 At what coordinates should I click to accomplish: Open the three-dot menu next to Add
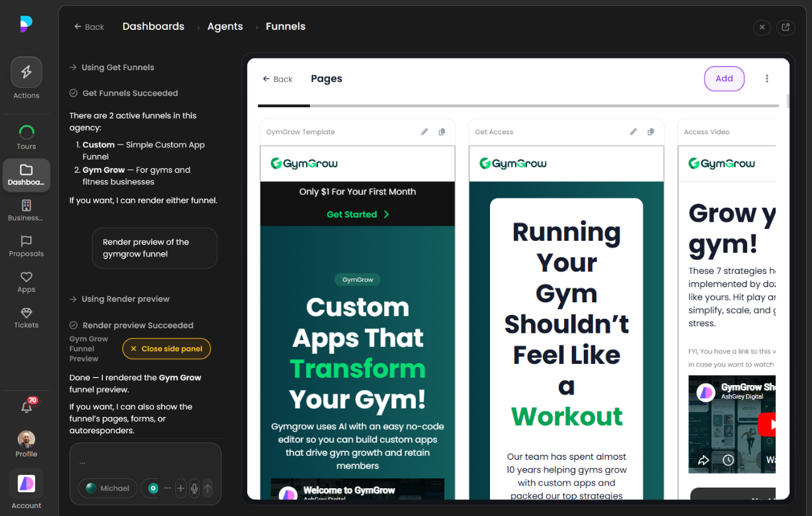pos(767,79)
